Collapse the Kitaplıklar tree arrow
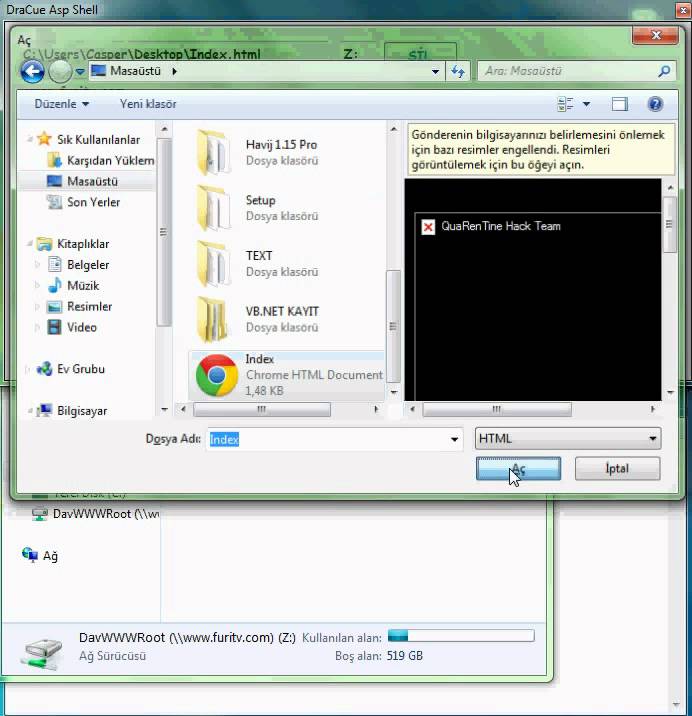692x716 pixels. [29, 244]
